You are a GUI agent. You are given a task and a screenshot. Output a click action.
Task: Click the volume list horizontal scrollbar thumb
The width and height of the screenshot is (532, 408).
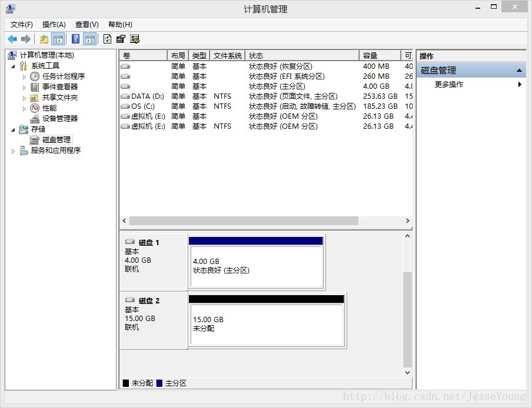click(244, 220)
